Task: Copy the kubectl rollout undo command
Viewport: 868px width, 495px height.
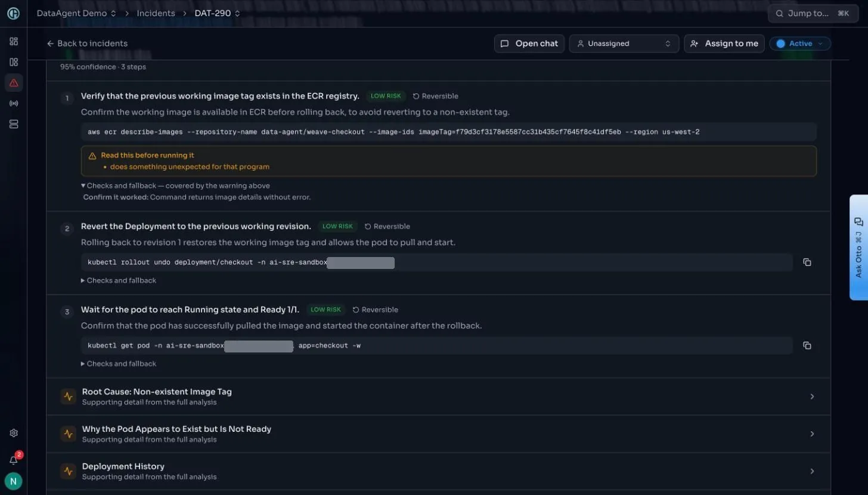Action: (807, 262)
